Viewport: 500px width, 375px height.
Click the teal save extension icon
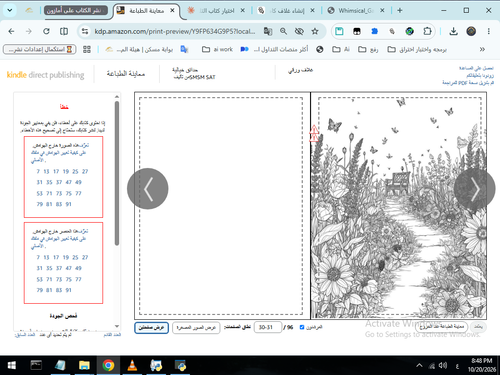[x=339, y=31]
